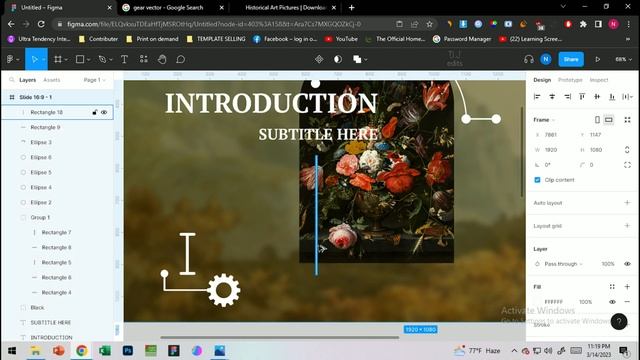The width and height of the screenshot is (640, 360).
Task: Toggle independent corners icon
Action: pos(627,165)
